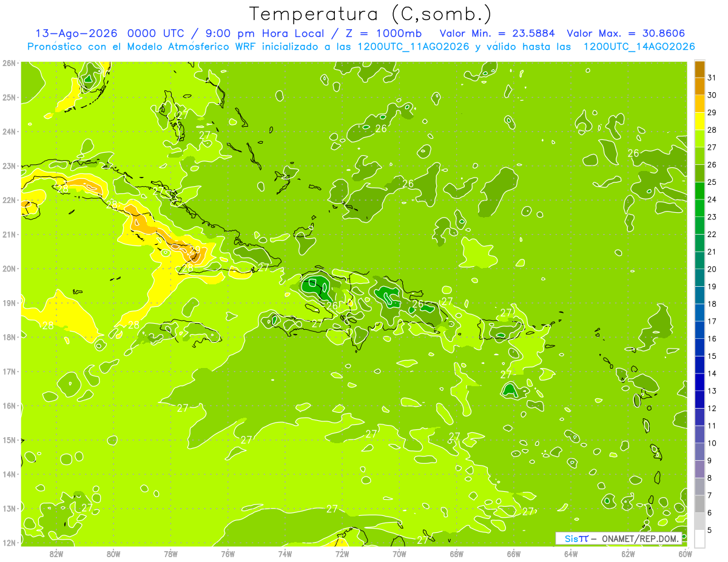Image resolution: width=728 pixels, height=562 pixels.
Task: Click the gray legend swatch between 6 and 7
Action: click(x=699, y=504)
